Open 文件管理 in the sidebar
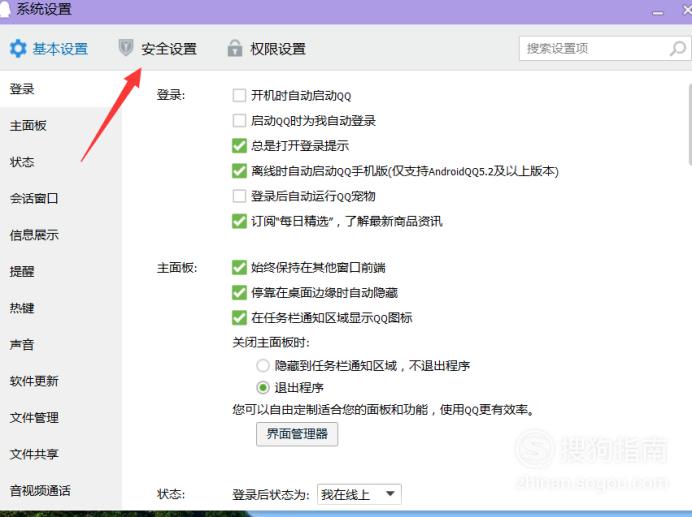 coord(60,417)
